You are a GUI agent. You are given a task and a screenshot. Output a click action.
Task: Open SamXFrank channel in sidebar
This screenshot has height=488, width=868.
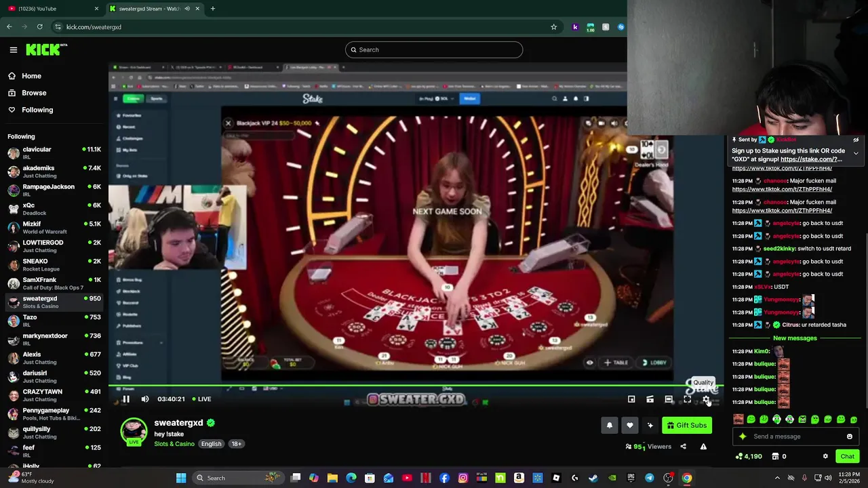click(x=54, y=284)
